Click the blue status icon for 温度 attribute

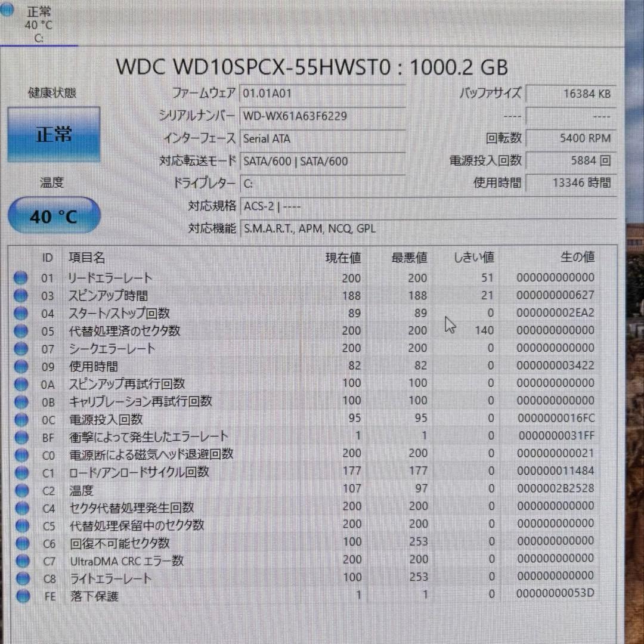click(x=21, y=490)
